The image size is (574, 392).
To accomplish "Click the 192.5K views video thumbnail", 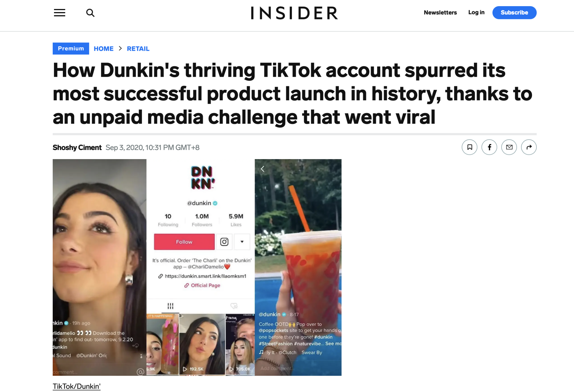I will point(202,344).
